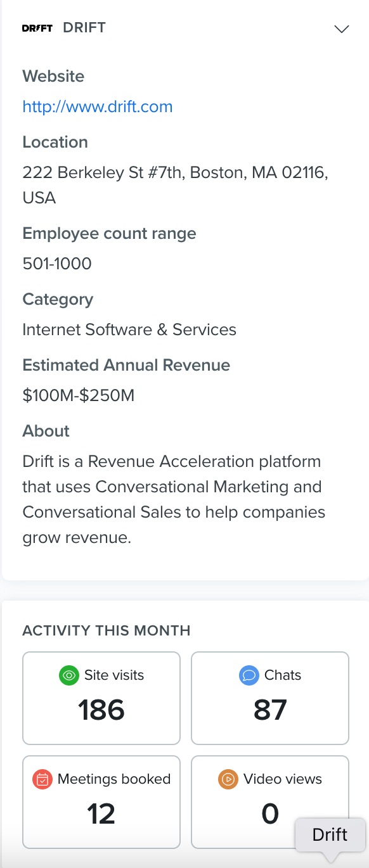369x868 pixels.
Task: Click the ACTIVITY THIS MONTH header
Action: pyautogui.click(x=107, y=630)
